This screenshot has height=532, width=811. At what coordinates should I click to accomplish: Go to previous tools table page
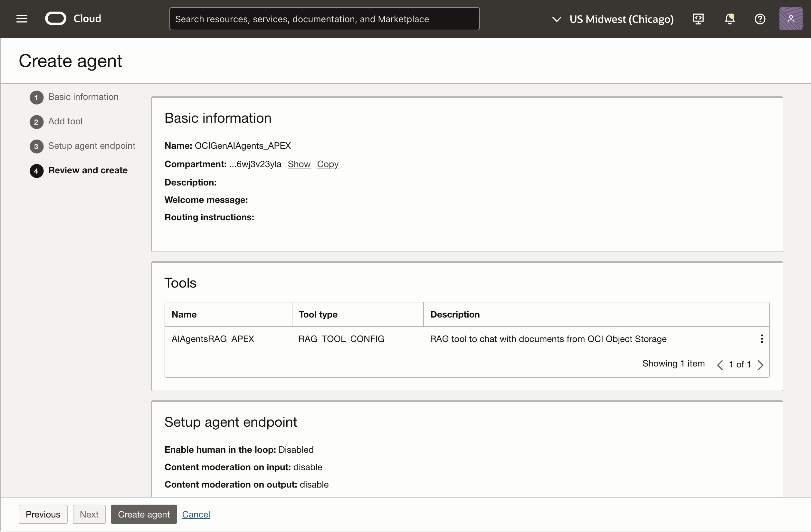coord(720,365)
